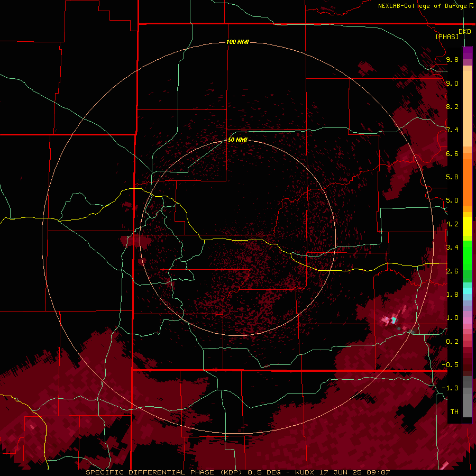The height and width of the screenshot is (476, 476).
Task: Click the 8.2 legend value
Action: click(452, 107)
